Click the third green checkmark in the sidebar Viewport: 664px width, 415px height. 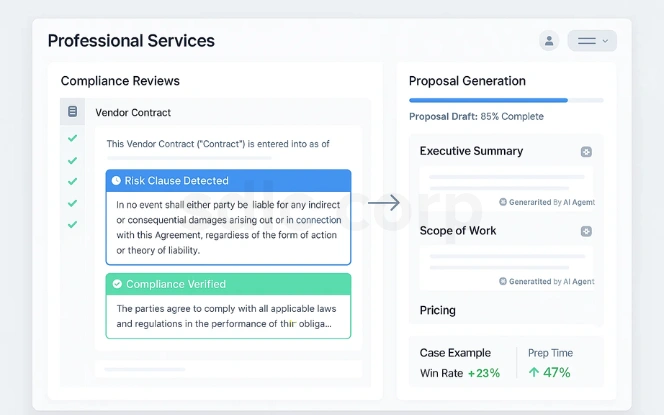point(72,182)
